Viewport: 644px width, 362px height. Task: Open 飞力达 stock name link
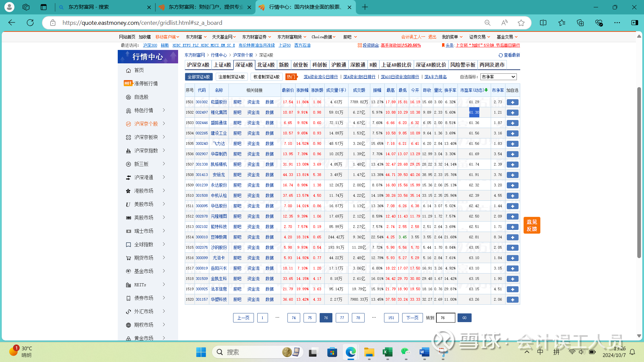219,144
